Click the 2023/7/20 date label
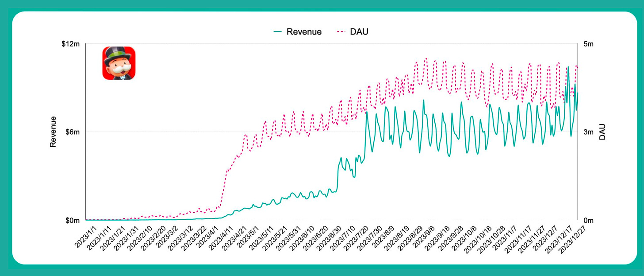644x276 pixels. pos(356,237)
